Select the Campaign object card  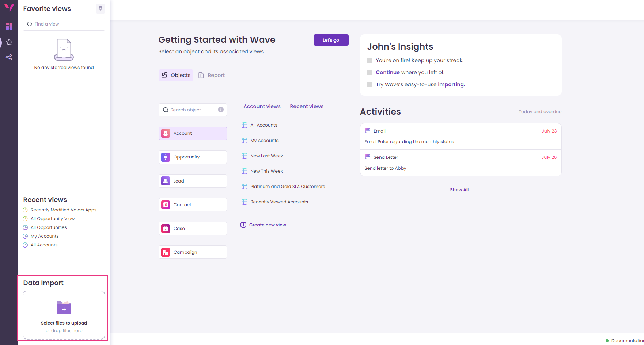click(x=193, y=252)
